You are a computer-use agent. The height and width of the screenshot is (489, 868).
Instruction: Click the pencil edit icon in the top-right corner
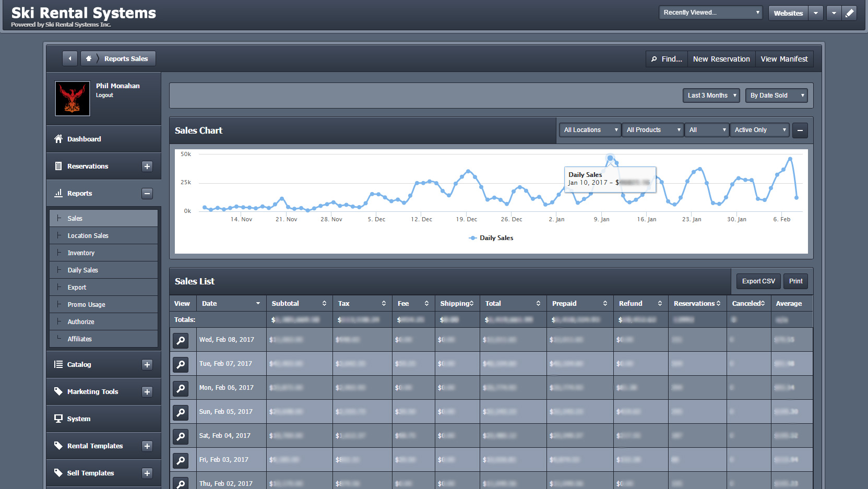pyautogui.click(x=850, y=13)
